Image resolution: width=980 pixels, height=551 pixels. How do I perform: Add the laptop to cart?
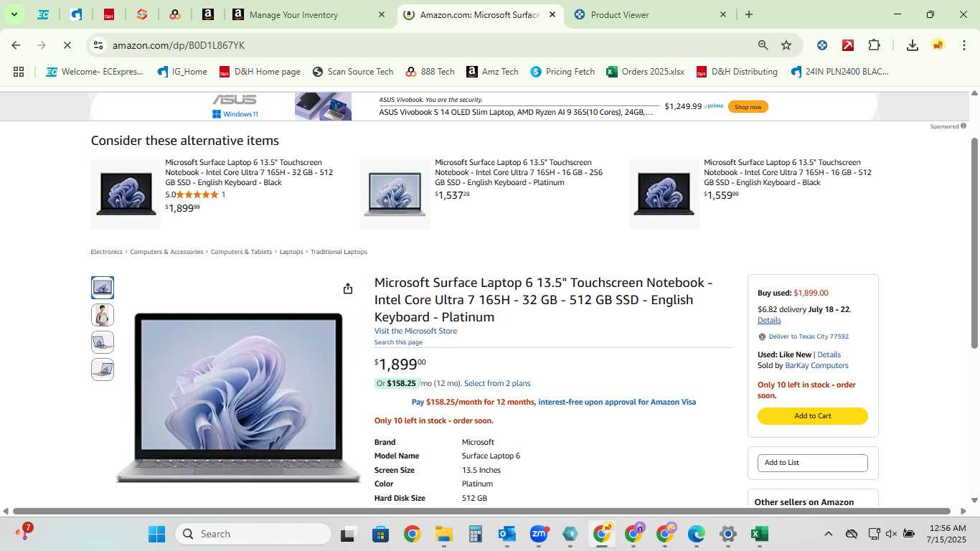(x=813, y=416)
